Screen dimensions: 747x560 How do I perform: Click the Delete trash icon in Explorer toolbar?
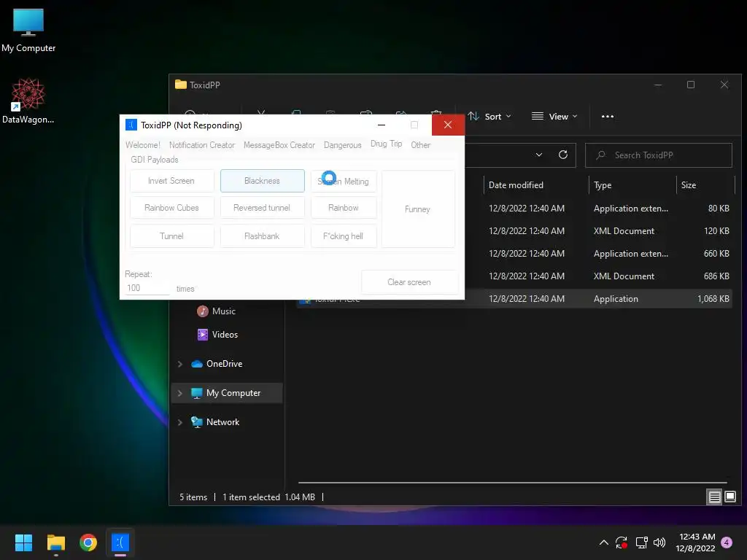pyautogui.click(x=436, y=112)
